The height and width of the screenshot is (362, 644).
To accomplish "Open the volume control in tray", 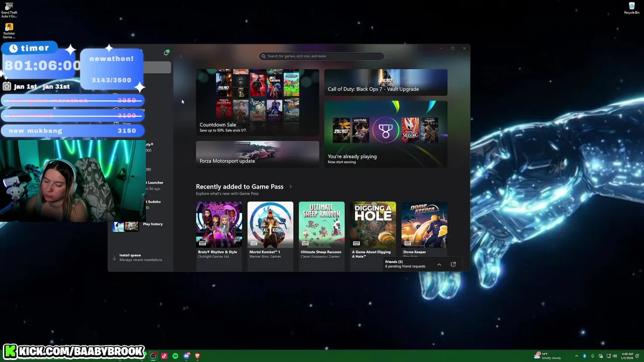I will coord(615,356).
